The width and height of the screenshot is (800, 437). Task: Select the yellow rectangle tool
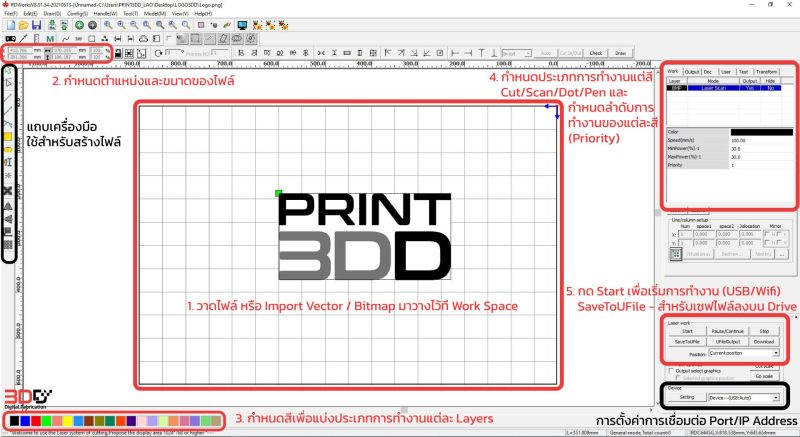(x=8, y=137)
